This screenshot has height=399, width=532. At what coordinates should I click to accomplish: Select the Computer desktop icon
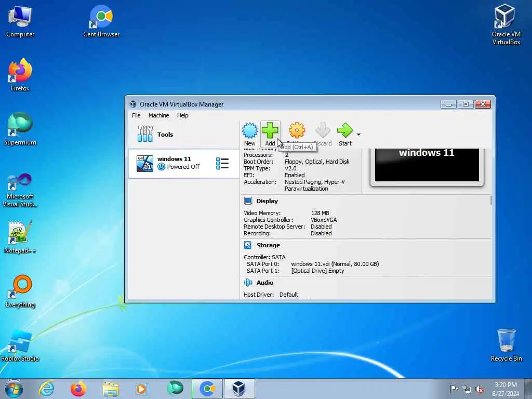pyautogui.click(x=20, y=22)
